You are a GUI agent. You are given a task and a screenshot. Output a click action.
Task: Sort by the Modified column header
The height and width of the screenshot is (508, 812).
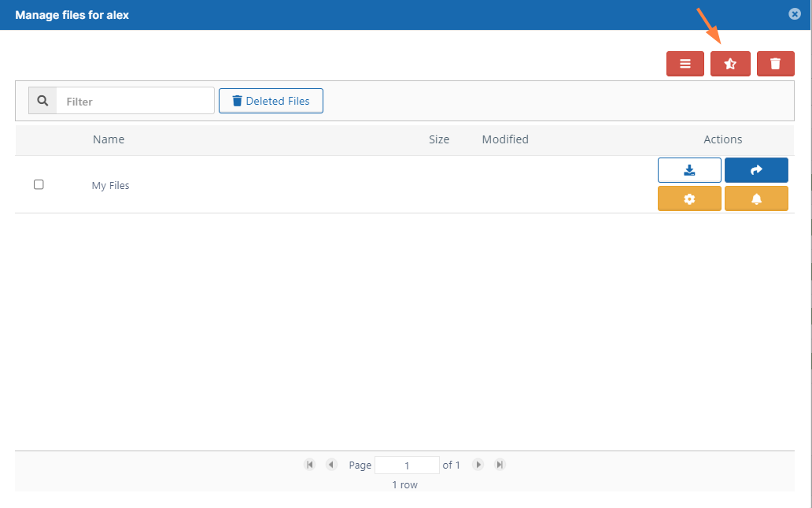pos(505,139)
